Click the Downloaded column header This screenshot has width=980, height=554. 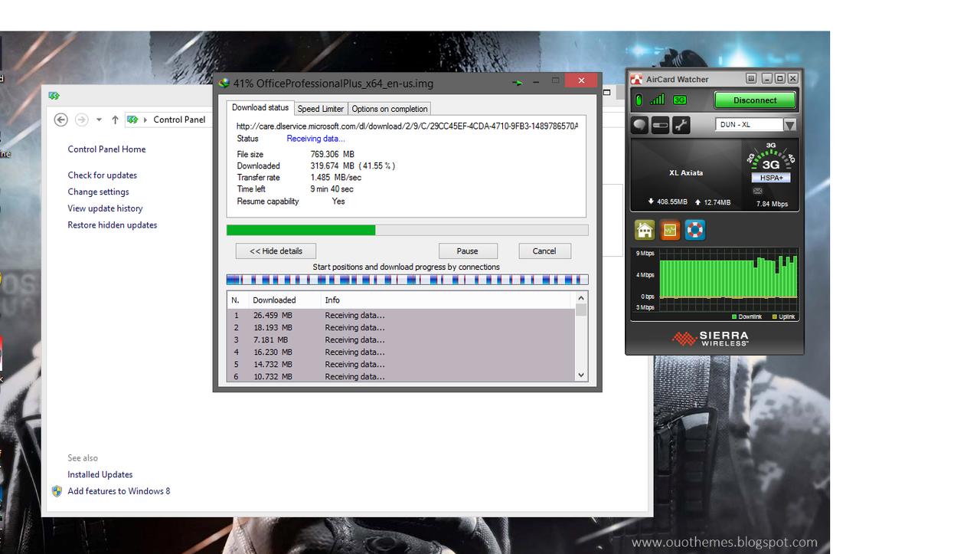(x=285, y=300)
